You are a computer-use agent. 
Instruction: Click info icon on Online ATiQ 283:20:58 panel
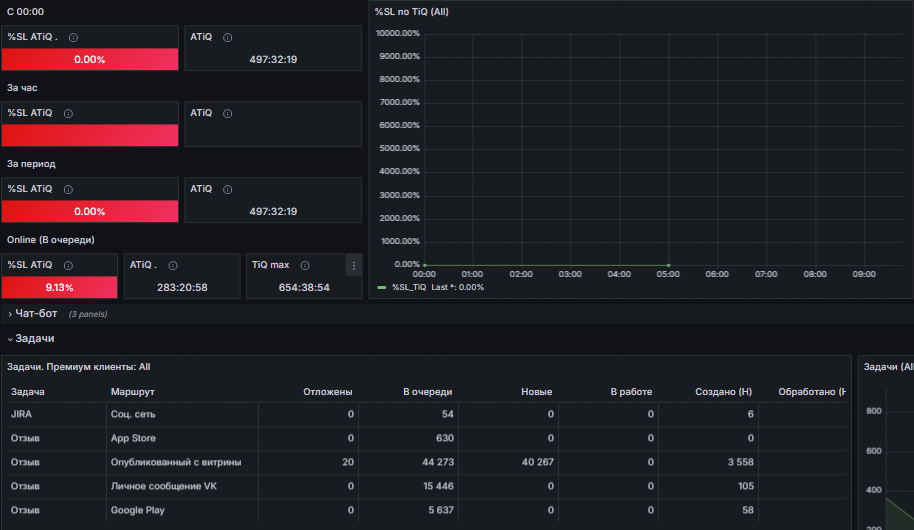173,265
